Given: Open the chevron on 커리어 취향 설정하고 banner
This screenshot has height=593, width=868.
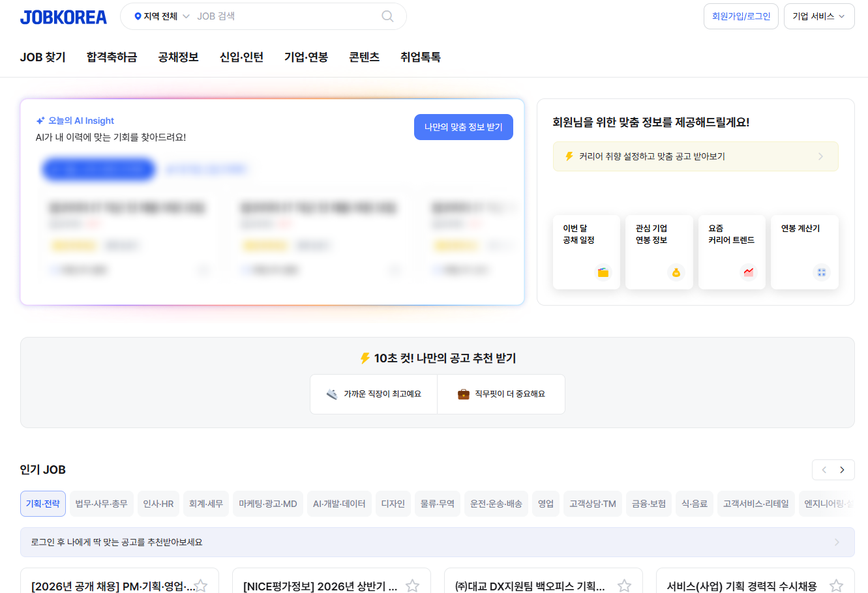Looking at the screenshot, I should click(x=820, y=156).
